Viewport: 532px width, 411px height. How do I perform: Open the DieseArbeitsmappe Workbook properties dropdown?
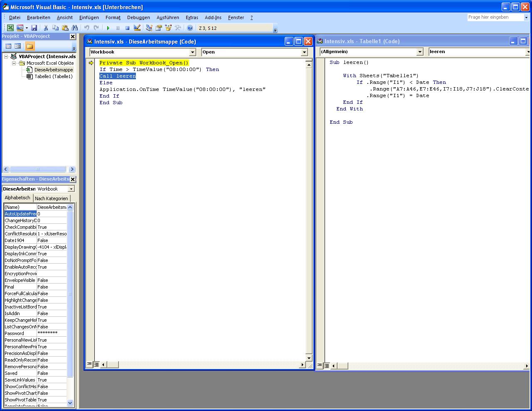point(71,189)
